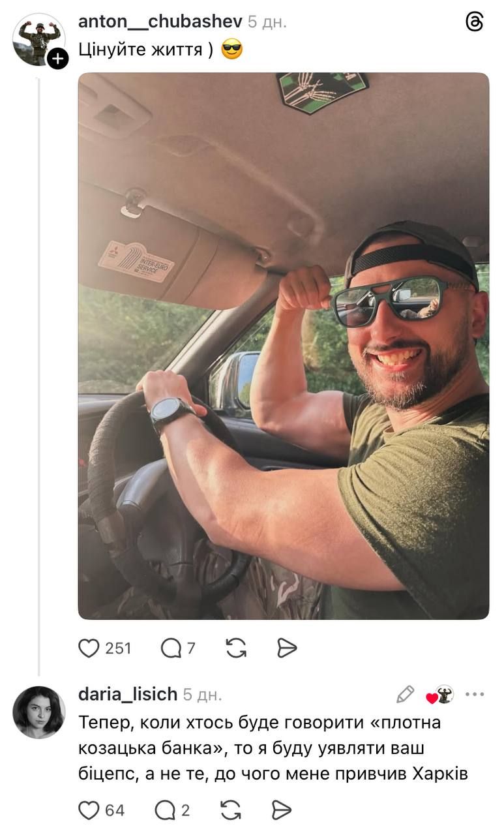This screenshot has width=504, height=835.
Task: Open daria_lisich's profile picture
Action: point(39,712)
